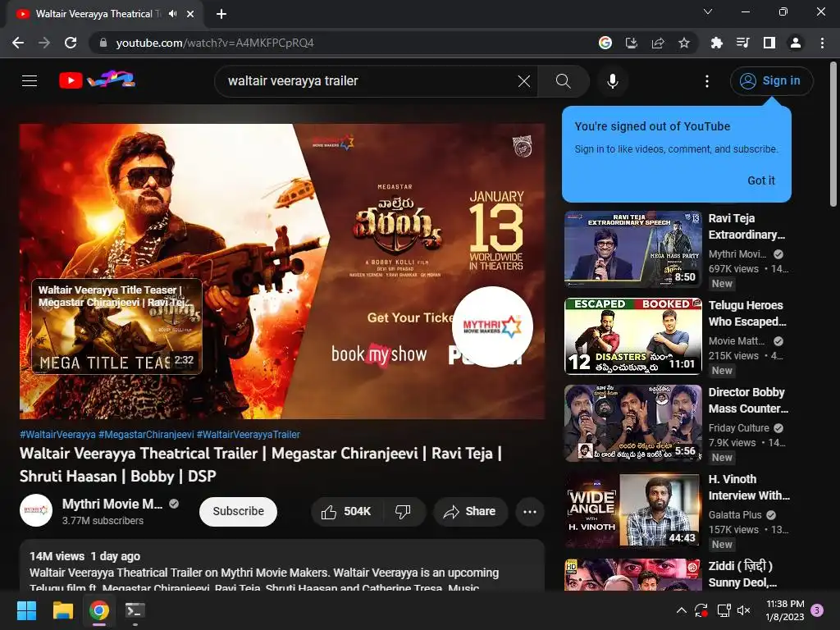Image resolution: width=840 pixels, height=630 pixels.
Task: Click the browser address bar URL
Action: click(215, 43)
